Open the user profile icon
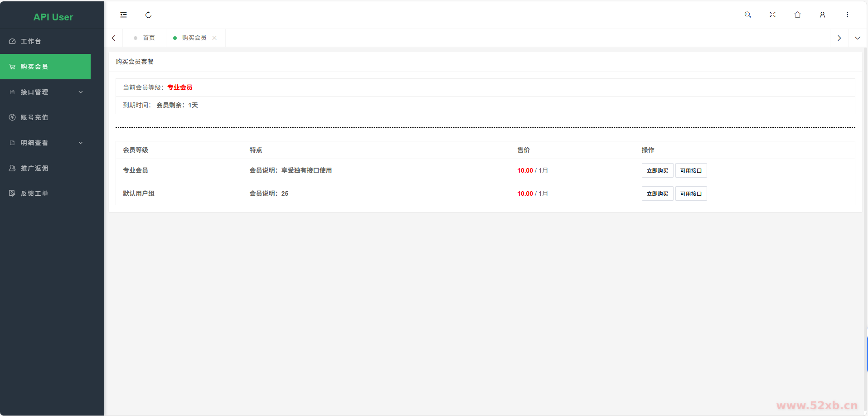This screenshot has height=416, width=868. (x=822, y=15)
